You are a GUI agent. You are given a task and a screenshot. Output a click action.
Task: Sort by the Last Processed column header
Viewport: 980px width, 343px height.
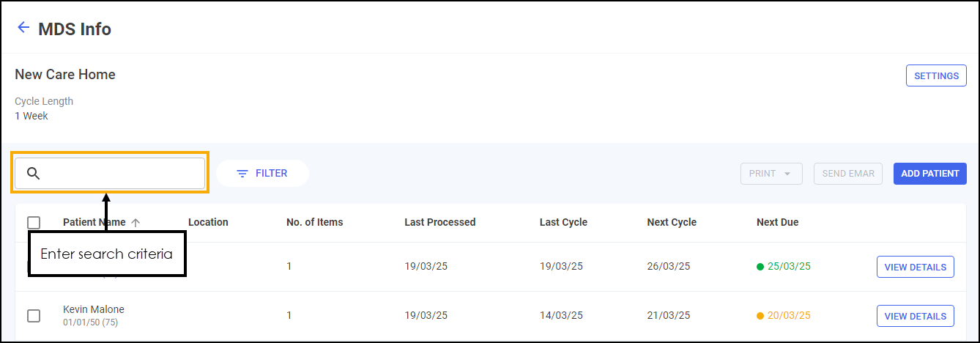click(439, 222)
